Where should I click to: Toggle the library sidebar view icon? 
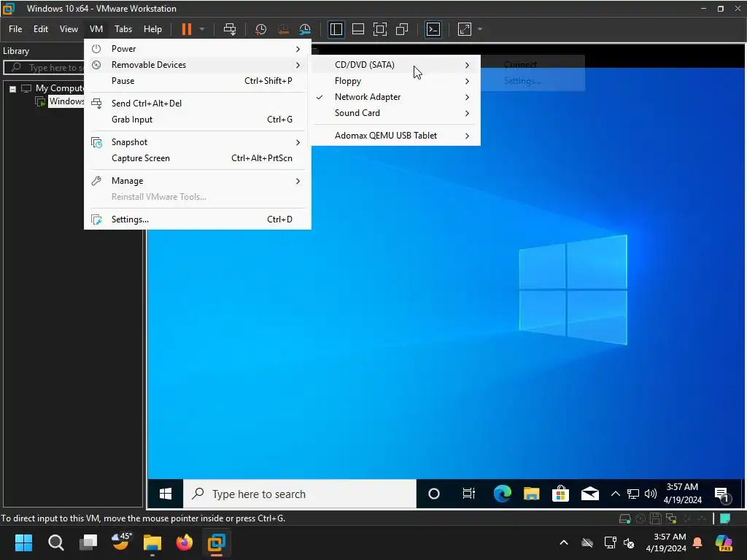336,29
